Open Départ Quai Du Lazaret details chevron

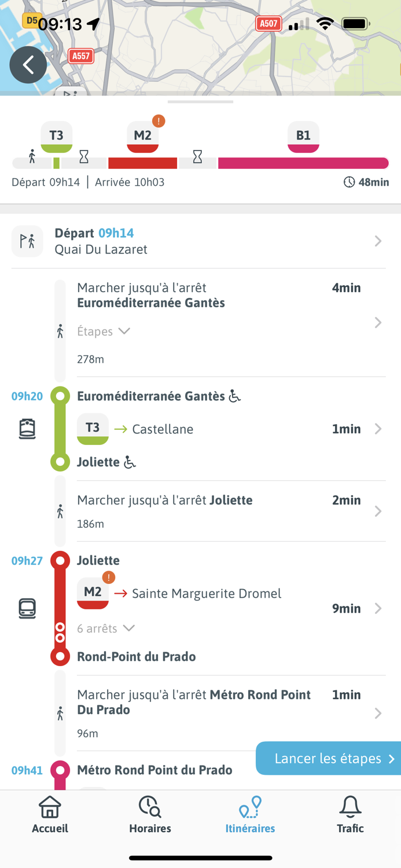378,241
